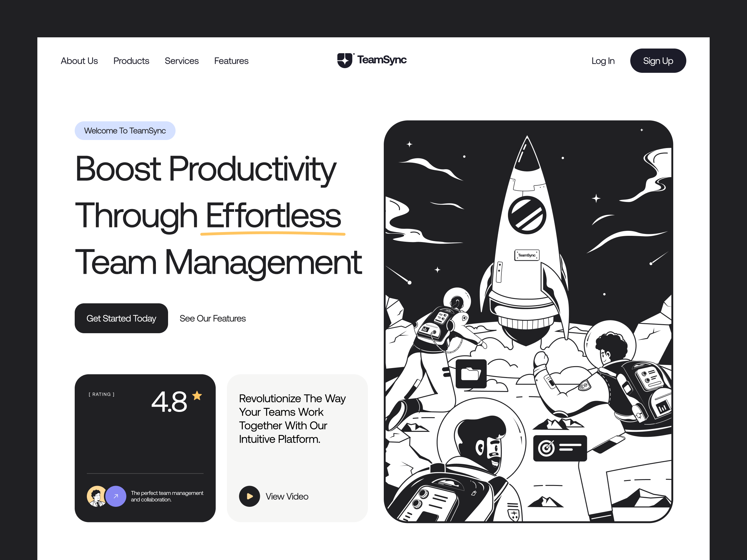Click Get Started Today
Image resolution: width=747 pixels, height=560 pixels.
pyautogui.click(x=121, y=318)
